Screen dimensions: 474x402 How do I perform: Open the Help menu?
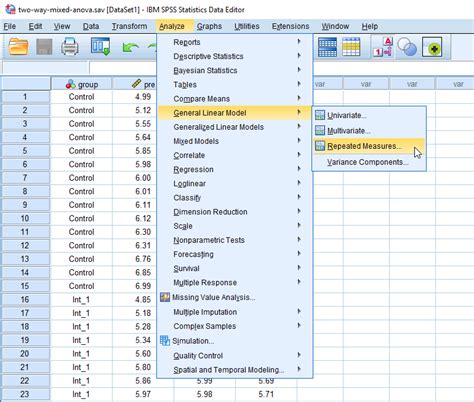370,26
